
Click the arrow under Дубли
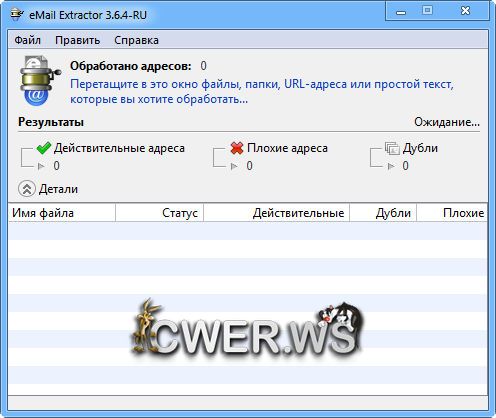coord(391,166)
